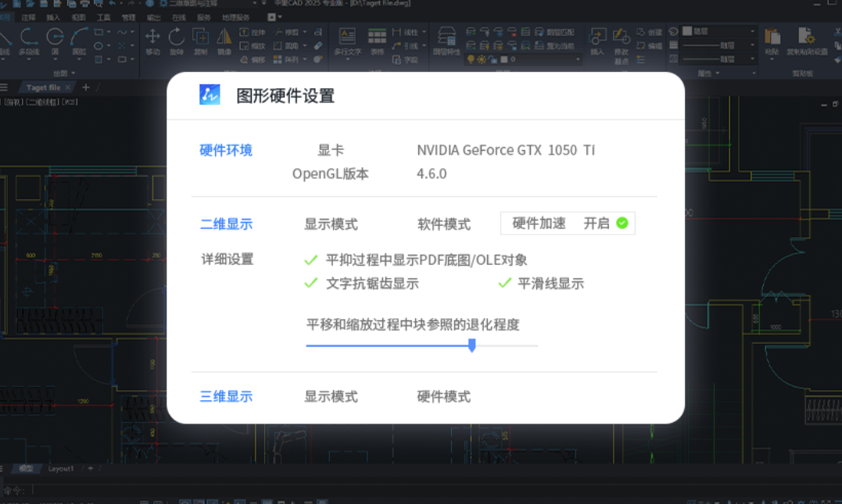Click the new drawing tab plus button

86,88
